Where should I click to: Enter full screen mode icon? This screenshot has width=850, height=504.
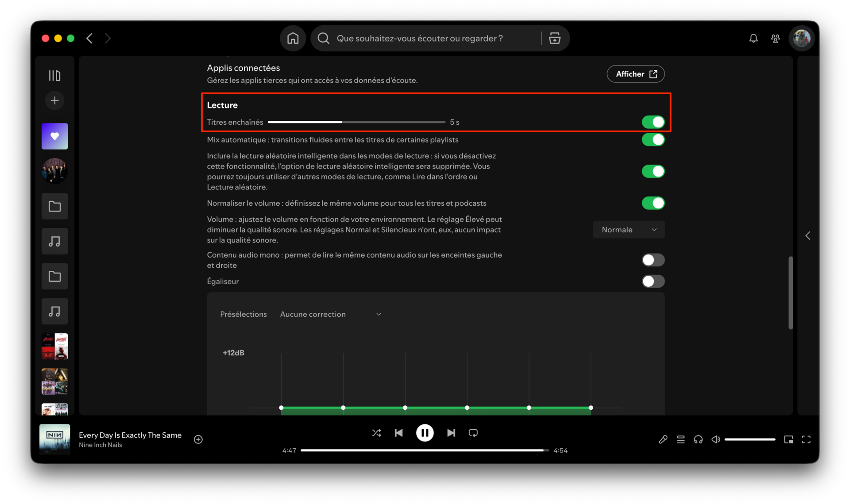pos(806,439)
